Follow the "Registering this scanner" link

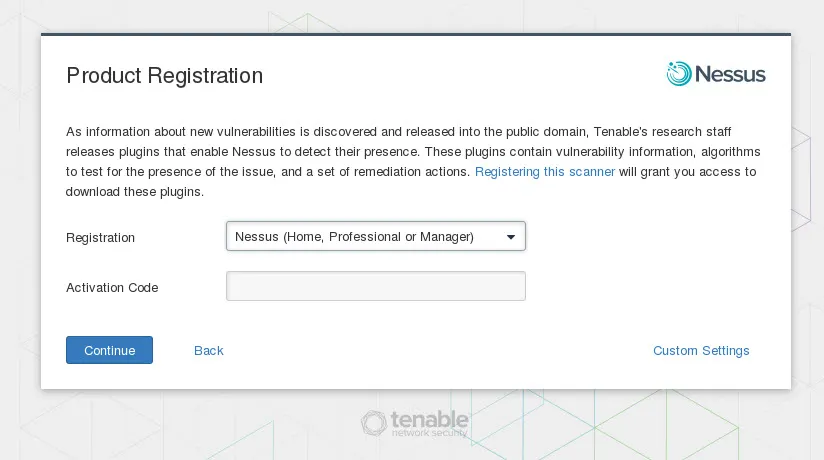pyautogui.click(x=545, y=172)
